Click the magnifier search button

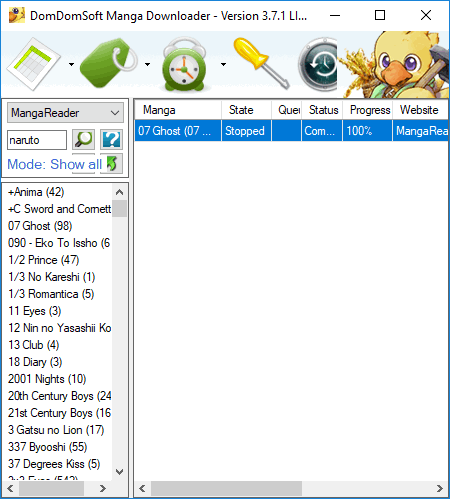(x=83, y=140)
